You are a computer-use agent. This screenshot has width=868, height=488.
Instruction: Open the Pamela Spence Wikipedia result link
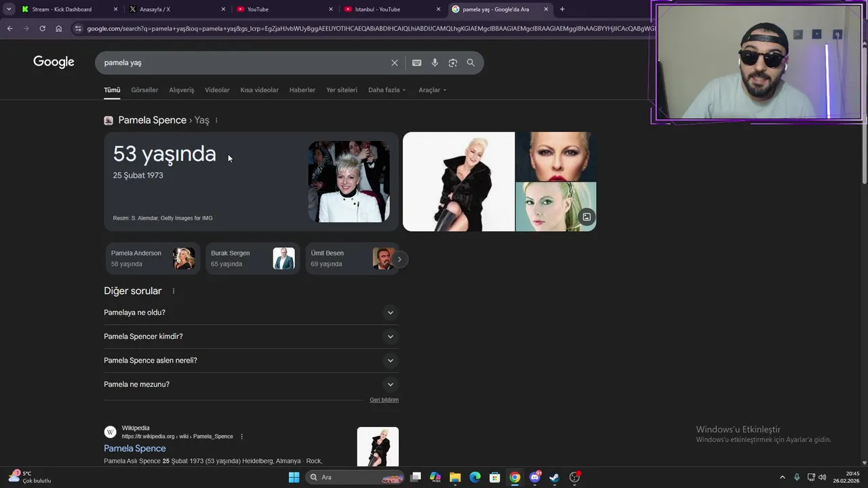pos(134,448)
